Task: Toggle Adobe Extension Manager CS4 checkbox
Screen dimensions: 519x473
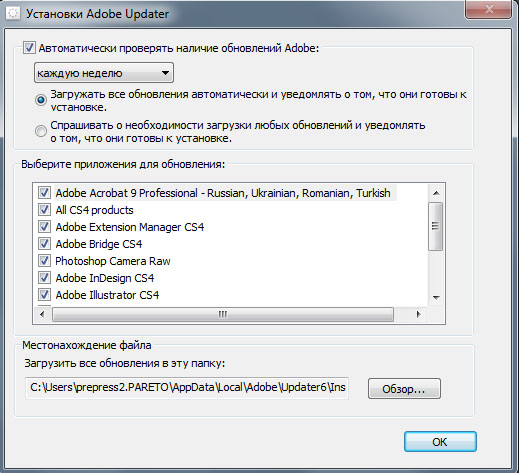Action: 44,227
